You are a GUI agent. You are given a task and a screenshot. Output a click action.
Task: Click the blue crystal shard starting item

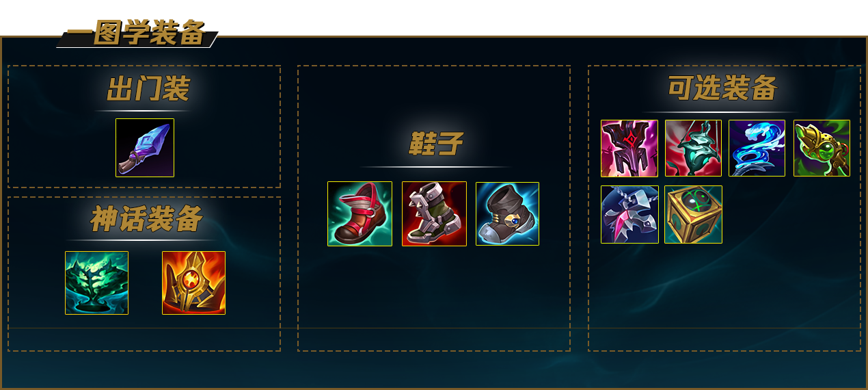coord(145,148)
